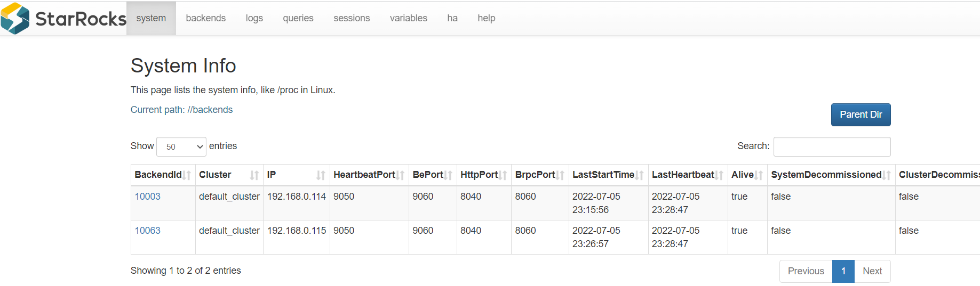Image resolution: width=980 pixels, height=286 pixels.
Task: Open the system tab
Action: (151, 18)
